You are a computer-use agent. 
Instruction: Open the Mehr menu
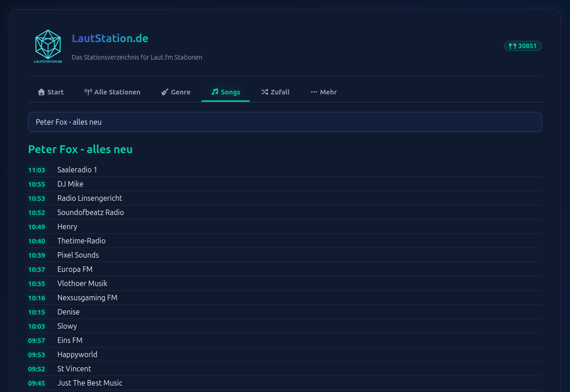point(324,92)
